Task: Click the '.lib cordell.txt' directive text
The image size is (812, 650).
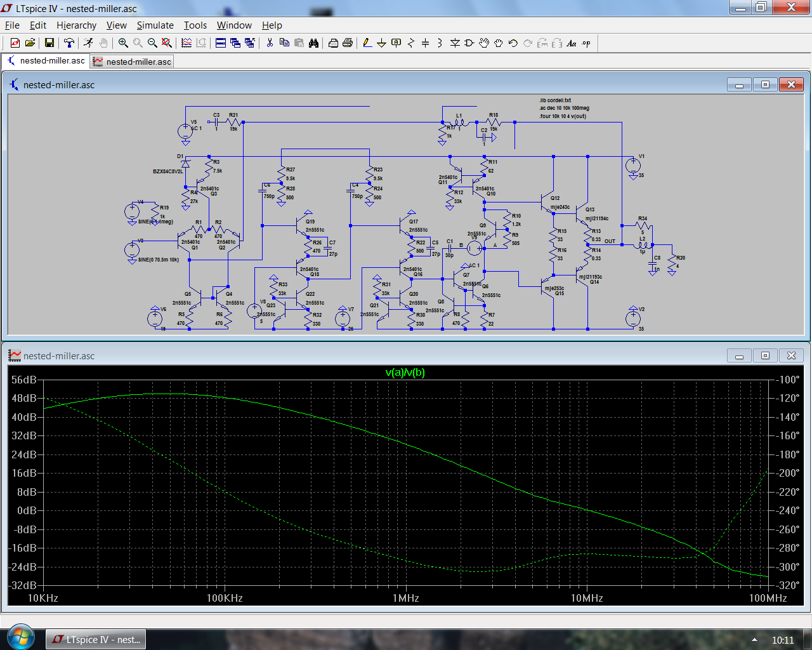Action: click(x=555, y=100)
